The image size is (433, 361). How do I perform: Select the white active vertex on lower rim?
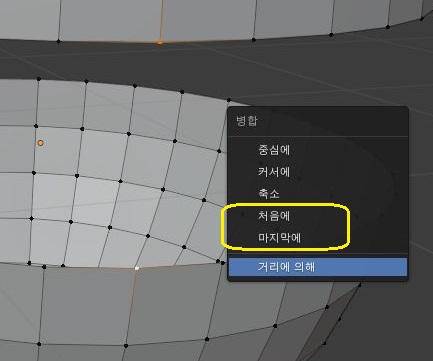pos(137,268)
